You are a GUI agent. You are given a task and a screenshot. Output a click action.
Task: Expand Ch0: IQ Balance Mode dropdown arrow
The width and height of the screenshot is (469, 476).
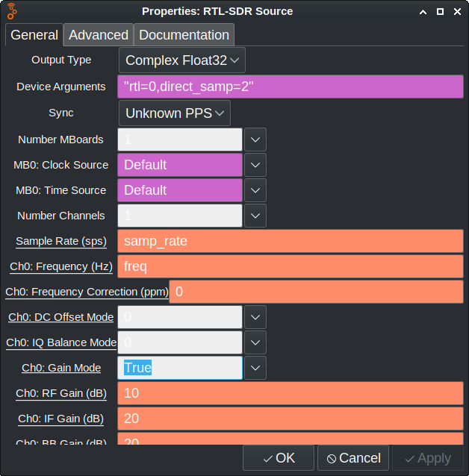pos(255,342)
